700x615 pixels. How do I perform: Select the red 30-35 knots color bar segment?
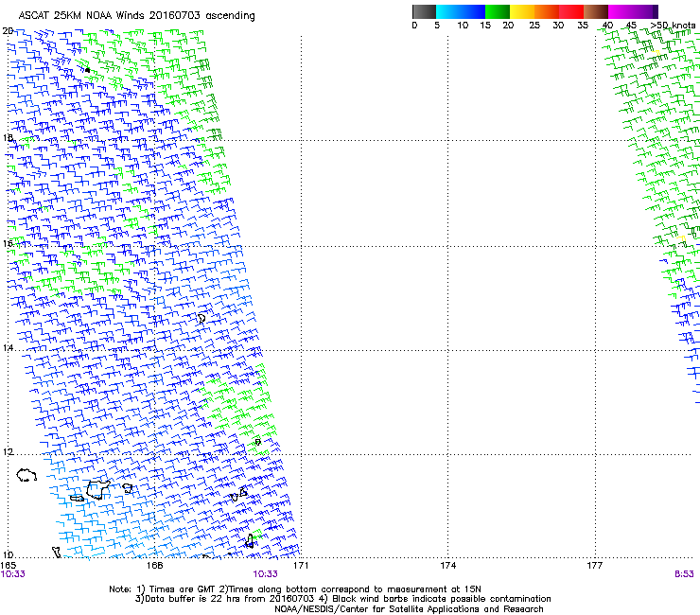(571, 11)
